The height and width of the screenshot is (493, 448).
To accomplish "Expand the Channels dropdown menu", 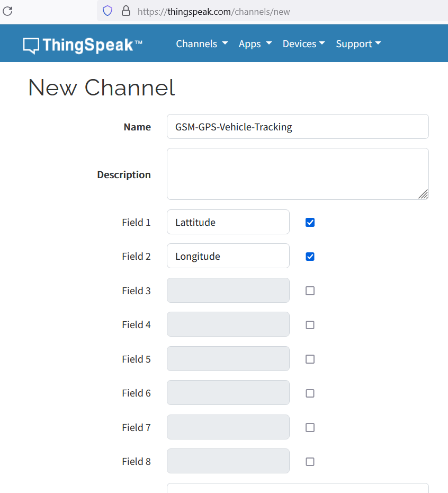I will tap(202, 43).
